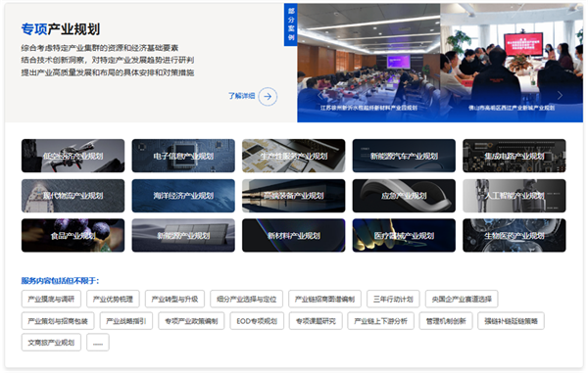Open the 高端装备产业规划 card
Screen dimensions: 588x373
294,196
